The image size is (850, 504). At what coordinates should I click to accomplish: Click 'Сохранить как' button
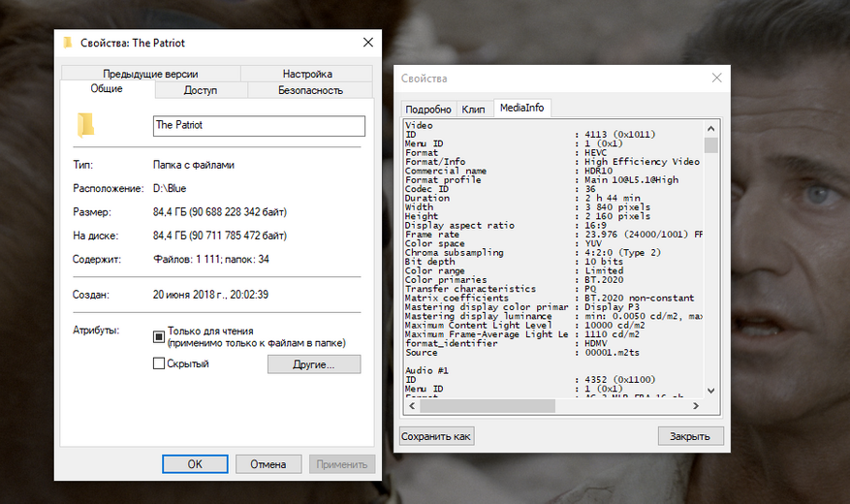pos(436,436)
